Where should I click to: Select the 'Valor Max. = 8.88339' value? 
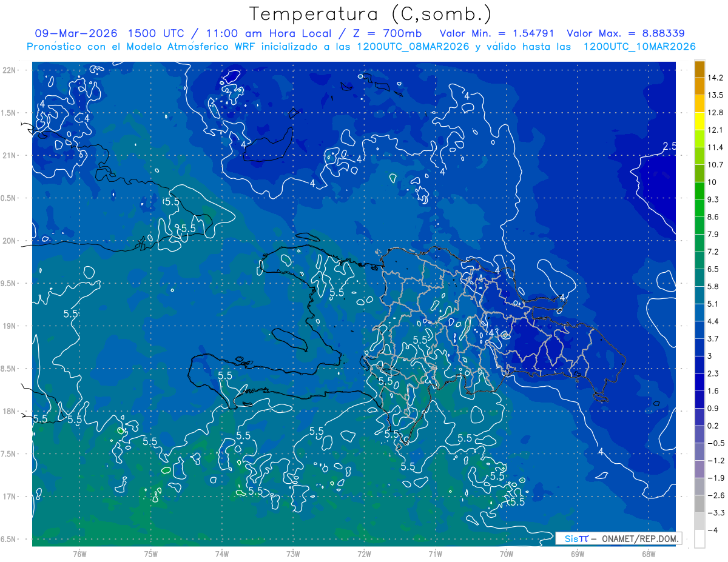click(626, 33)
